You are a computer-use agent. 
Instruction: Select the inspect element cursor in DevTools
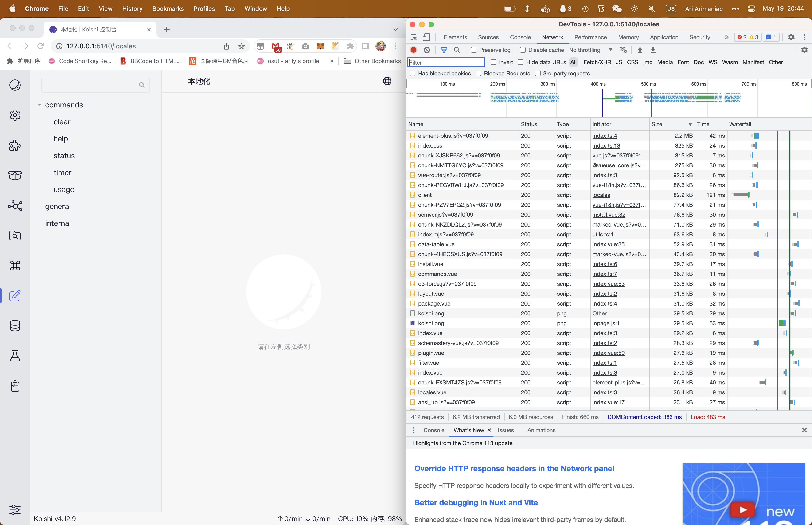[414, 37]
